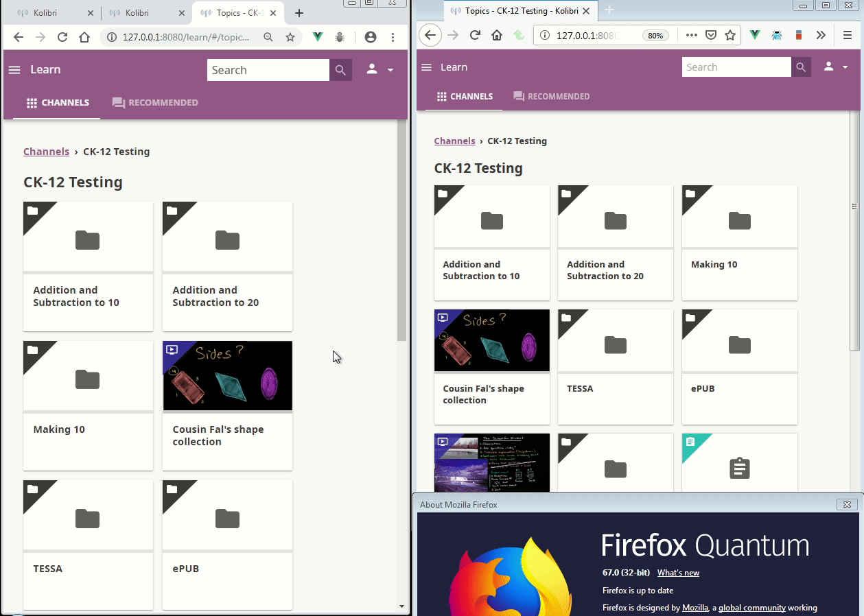Switch to the second Kolibri tab in Chrome
Viewport: 864px width, 616px height.
[146, 13]
